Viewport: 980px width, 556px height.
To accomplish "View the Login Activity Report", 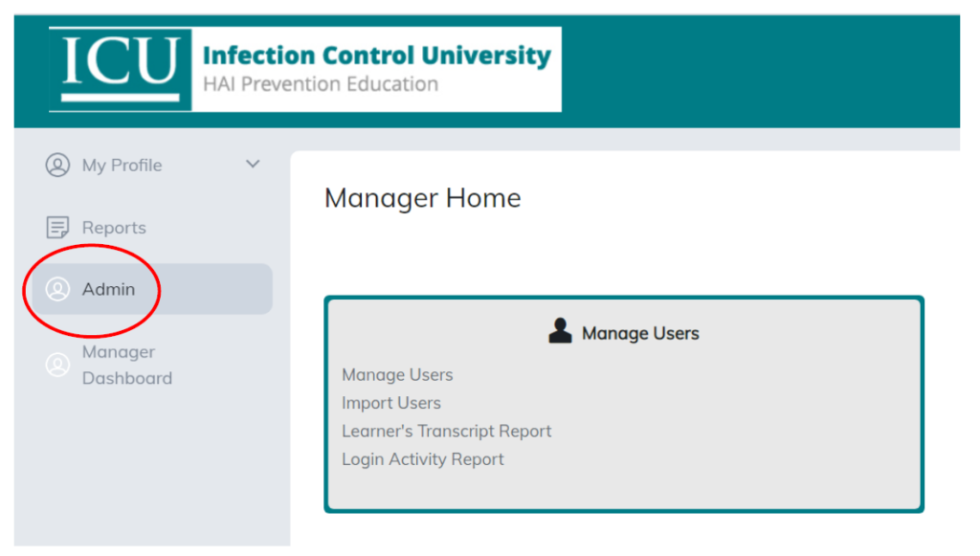I will coord(422,459).
